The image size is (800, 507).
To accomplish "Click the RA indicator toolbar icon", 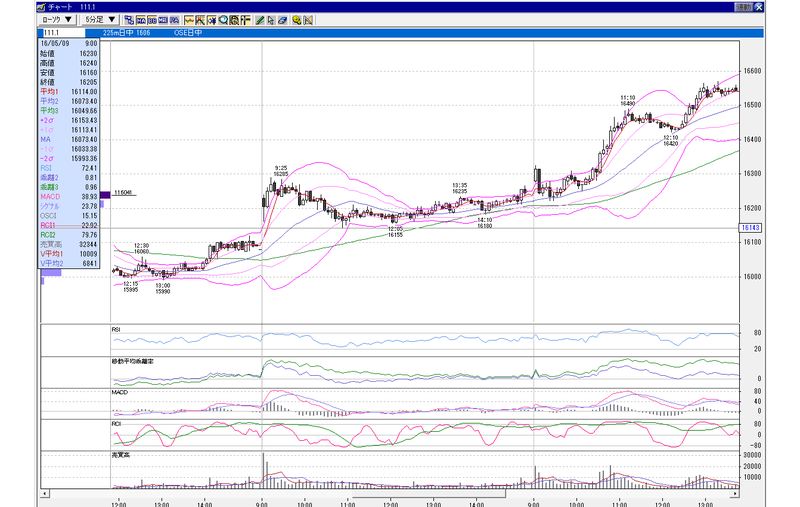I will (x=174, y=20).
